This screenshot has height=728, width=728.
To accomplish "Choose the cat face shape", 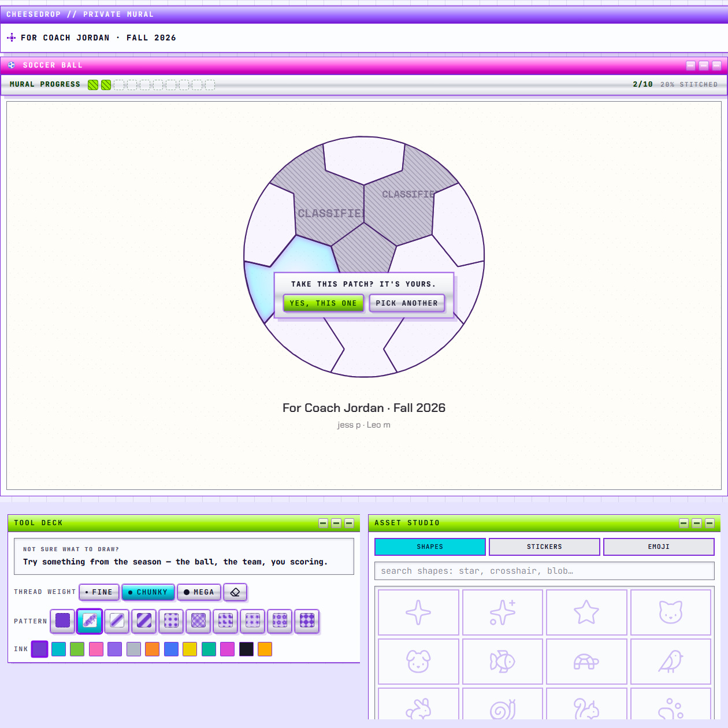I will (x=671, y=612).
